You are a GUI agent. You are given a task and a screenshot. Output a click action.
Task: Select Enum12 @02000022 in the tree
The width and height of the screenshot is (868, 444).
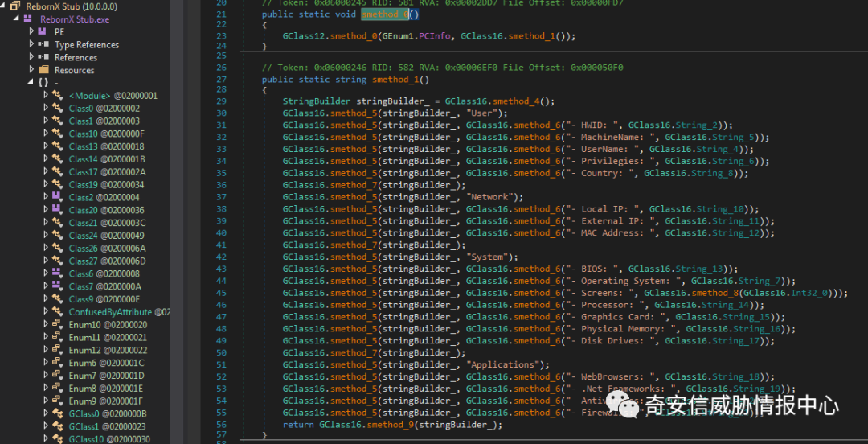click(108, 351)
